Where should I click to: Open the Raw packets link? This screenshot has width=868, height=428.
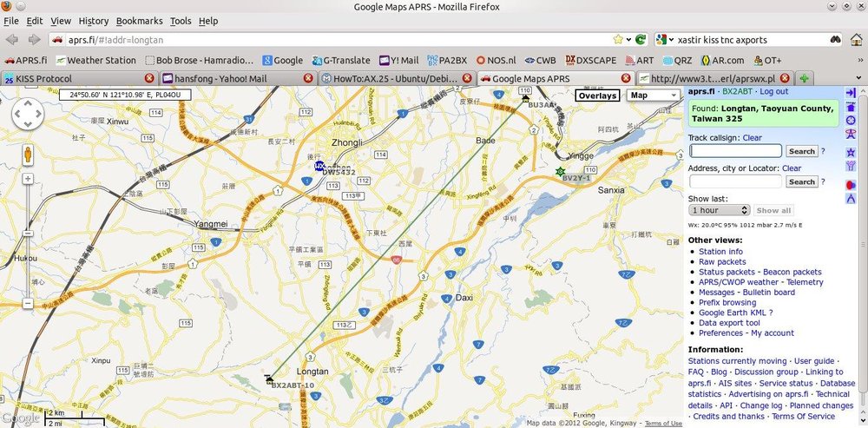(x=722, y=261)
